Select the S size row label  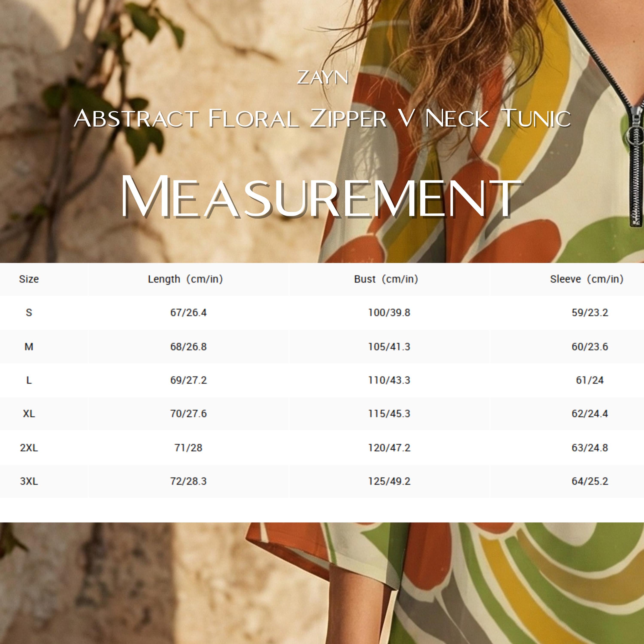click(29, 313)
